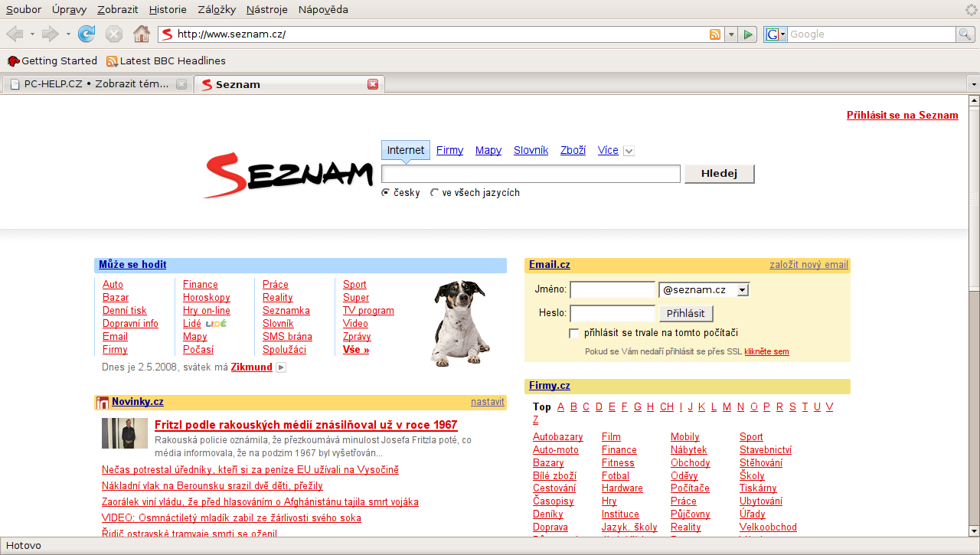Click the Hledej search button
Viewport: 980px width, 555px height.
point(719,174)
